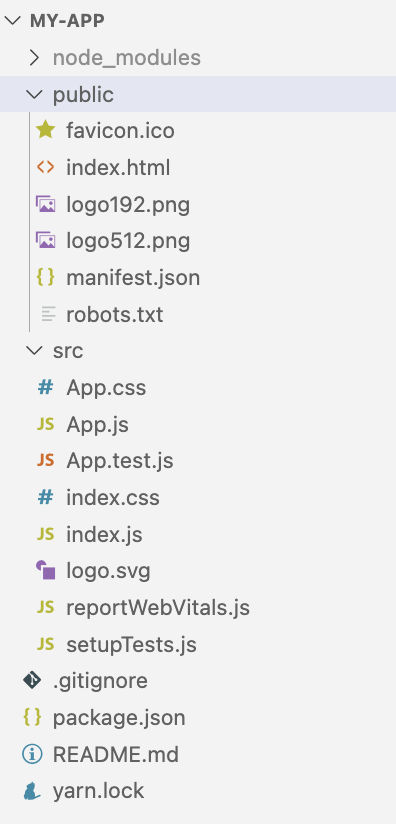Image resolution: width=396 pixels, height=824 pixels.
Task: Click the orange JS icon beside App.test.js
Action: (45, 461)
